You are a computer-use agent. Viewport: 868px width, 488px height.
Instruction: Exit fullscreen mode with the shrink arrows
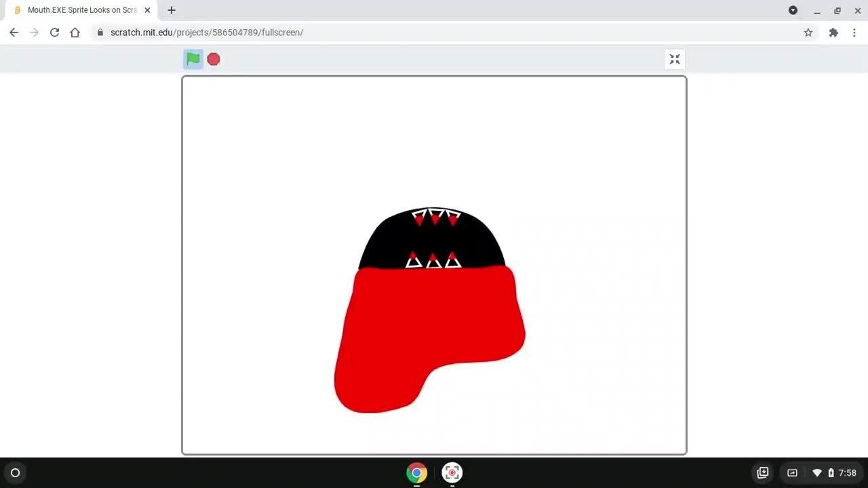(675, 60)
